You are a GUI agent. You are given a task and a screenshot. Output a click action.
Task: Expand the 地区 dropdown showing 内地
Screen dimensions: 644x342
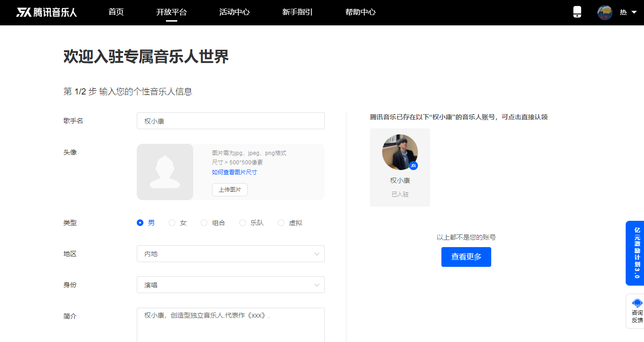(x=230, y=254)
